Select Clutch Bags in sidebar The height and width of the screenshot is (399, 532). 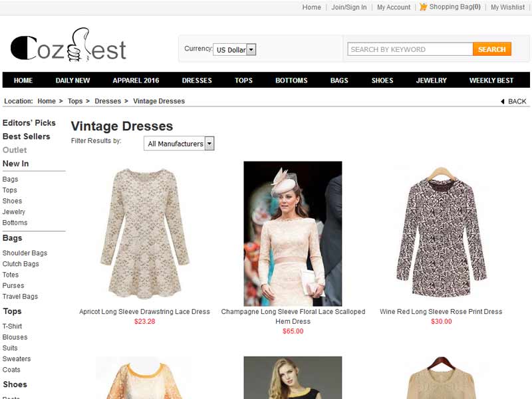pyautogui.click(x=21, y=263)
